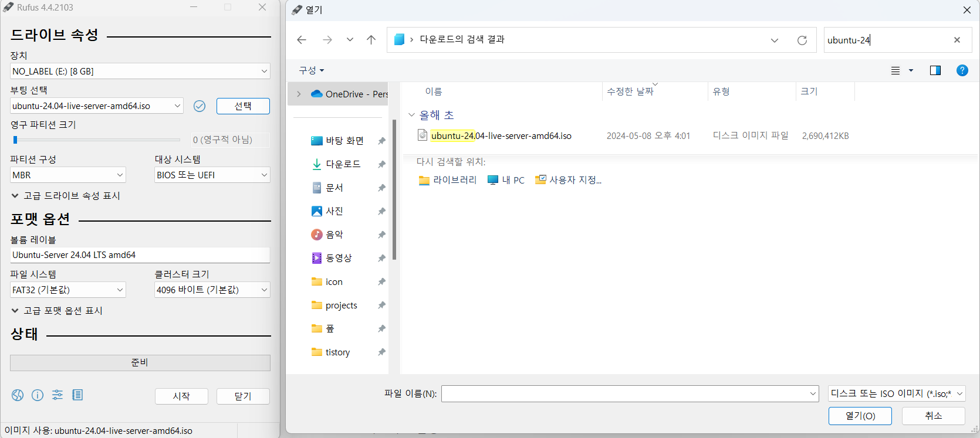980x438 pixels.
Task: Unpin the projects folder pin icon
Action: (x=381, y=305)
